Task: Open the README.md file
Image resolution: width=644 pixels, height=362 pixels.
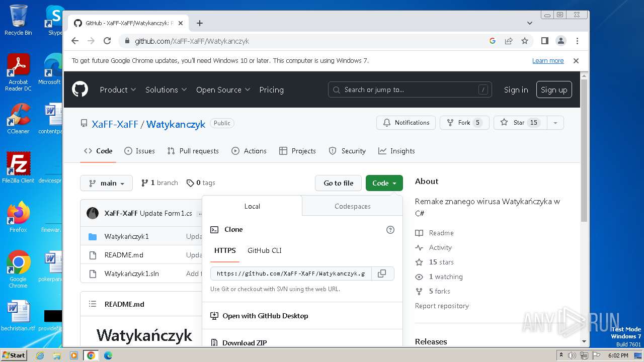Action: pyautogui.click(x=124, y=255)
